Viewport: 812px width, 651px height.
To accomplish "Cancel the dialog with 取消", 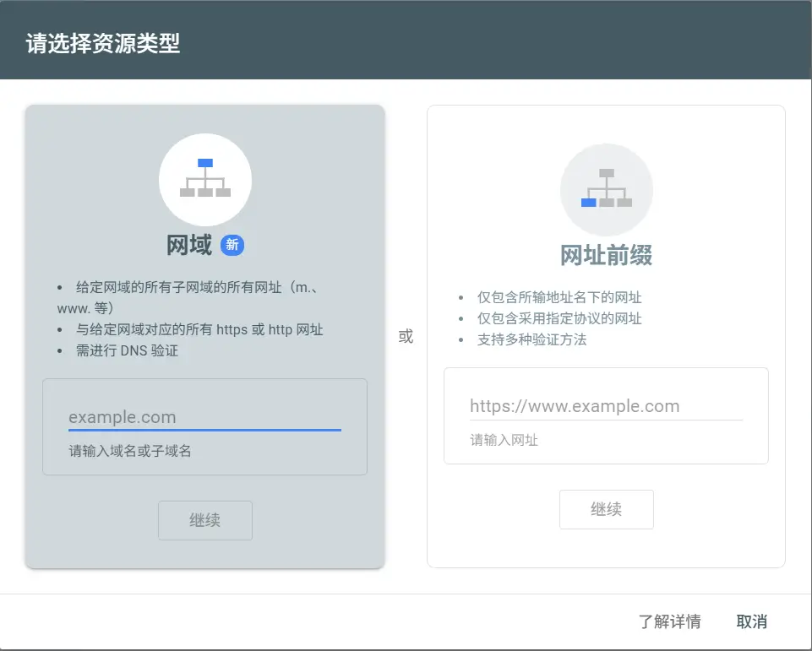I will point(751,622).
